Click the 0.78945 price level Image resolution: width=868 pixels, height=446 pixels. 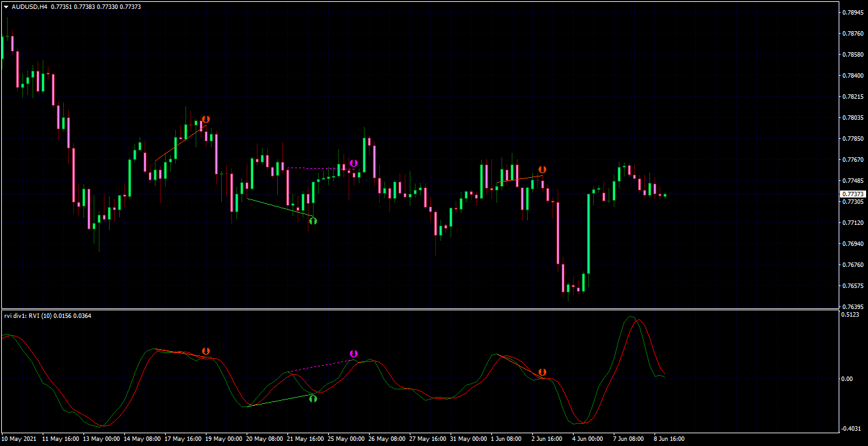[x=853, y=13]
